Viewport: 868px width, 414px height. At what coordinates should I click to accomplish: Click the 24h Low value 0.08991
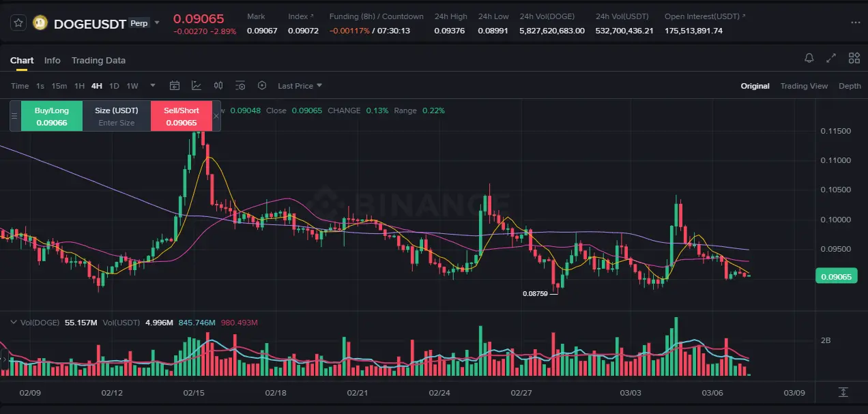(x=493, y=31)
